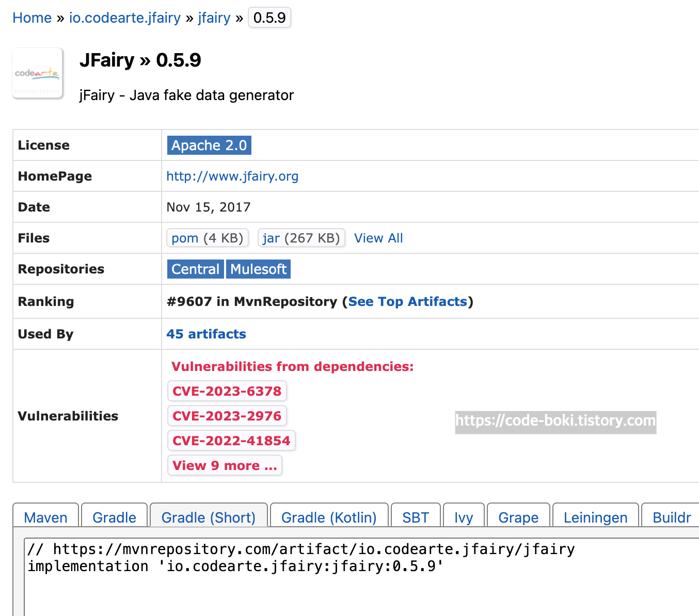This screenshot has width=699, height=616.
Task: Click the dependency snippet text area
Action: pos(361,577)
